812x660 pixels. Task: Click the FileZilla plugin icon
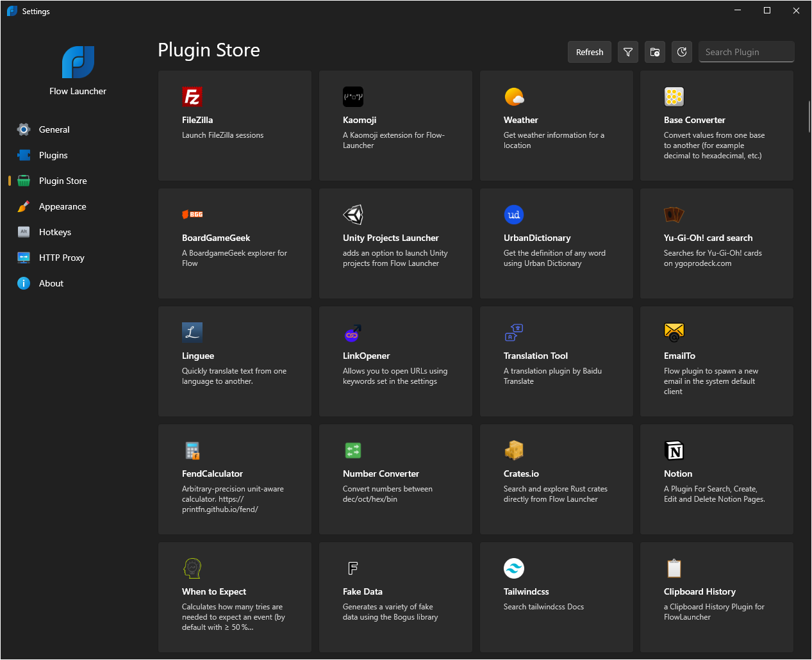pyautogui.click(x=192, y=97)
